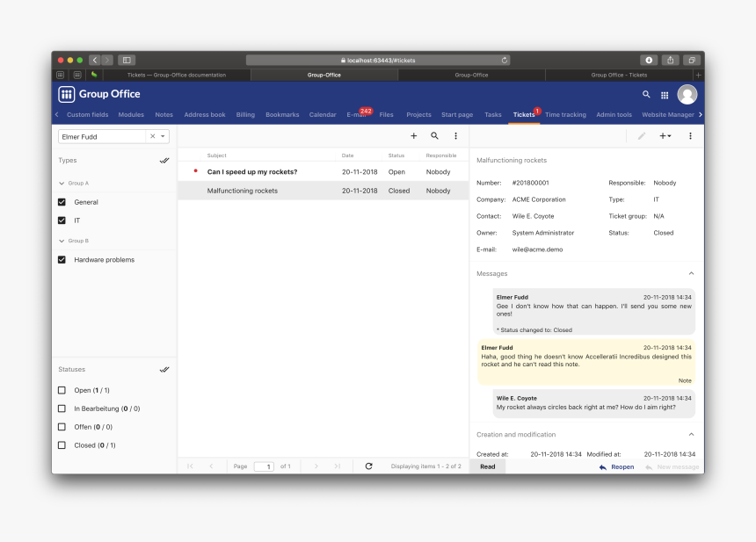Switch to Tickets documentation browser tab

click(177, 75)
